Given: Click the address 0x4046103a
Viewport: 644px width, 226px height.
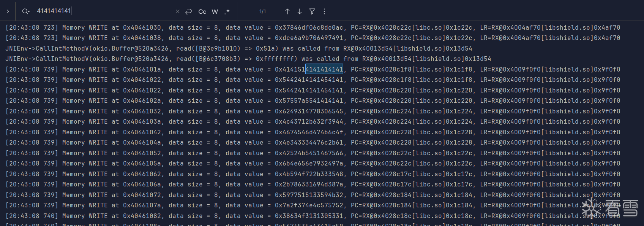Looking at the screenshot, I should click(142, 122).
